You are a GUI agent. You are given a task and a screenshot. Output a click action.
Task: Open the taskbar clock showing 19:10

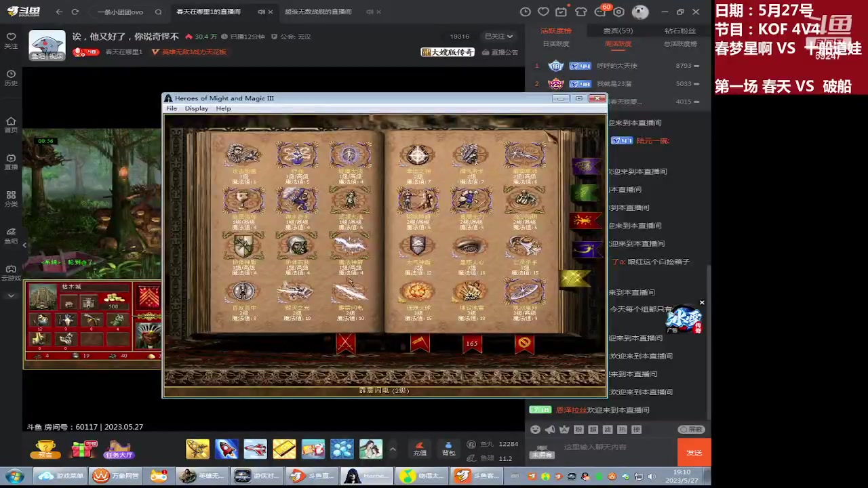682,476
